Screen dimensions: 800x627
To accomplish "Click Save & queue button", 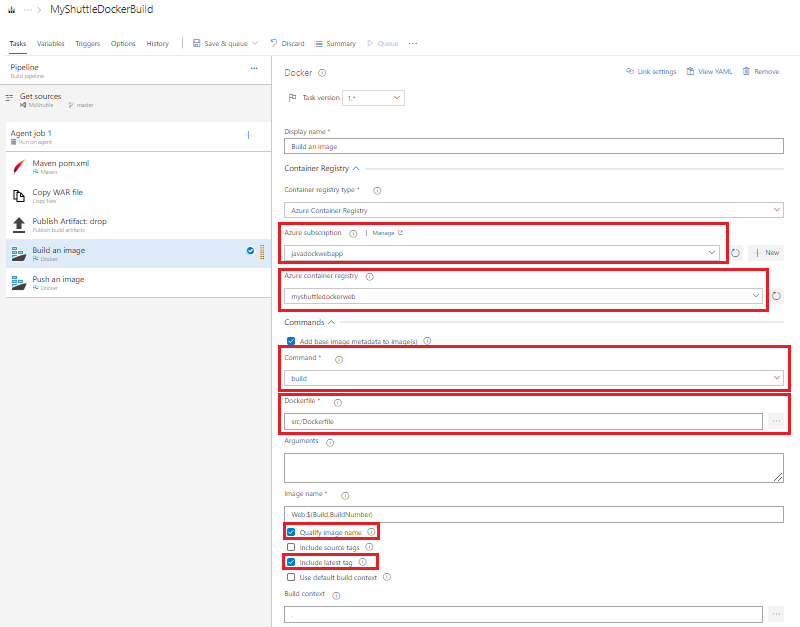I will coord(220,43).
